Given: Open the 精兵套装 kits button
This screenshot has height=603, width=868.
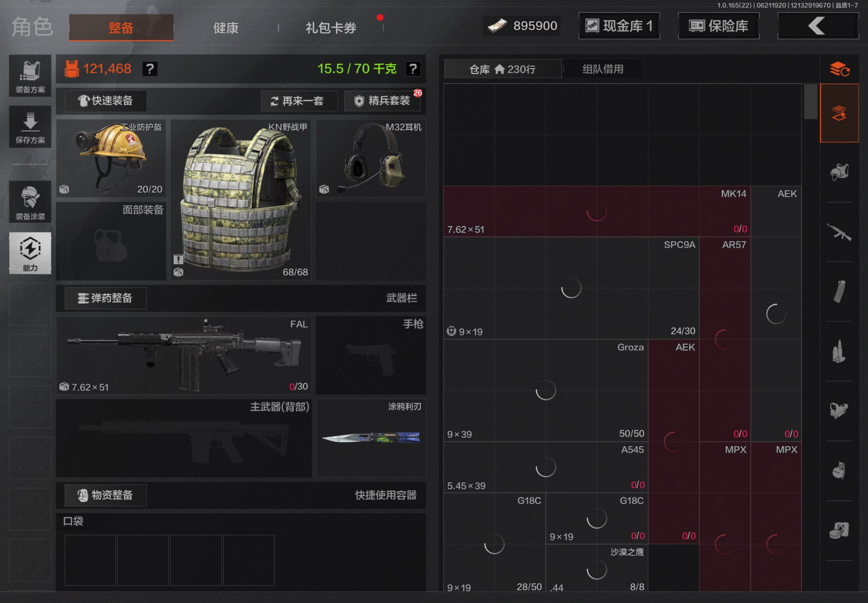Looking at the screenshot, I should pyautogui.click(x=383, y=101).
